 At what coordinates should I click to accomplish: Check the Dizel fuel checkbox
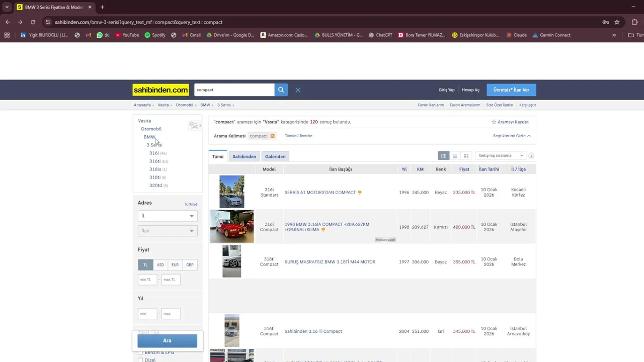pyautogui.click(x=140, y=360)
